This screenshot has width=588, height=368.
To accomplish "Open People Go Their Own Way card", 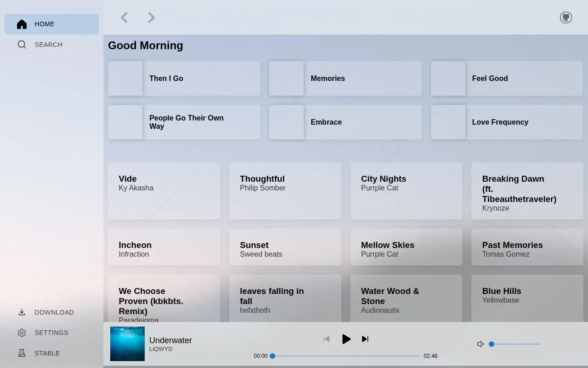I will (184, 122).
